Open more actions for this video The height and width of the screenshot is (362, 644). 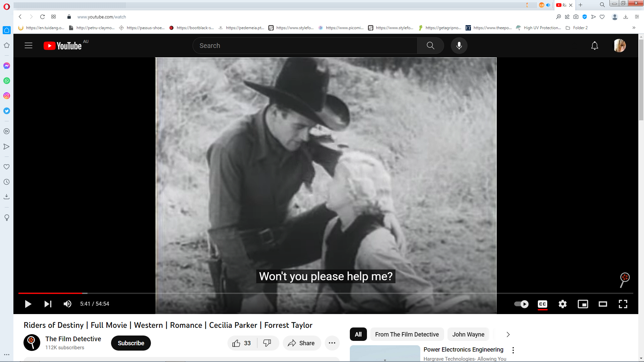[x=332, y=343]
